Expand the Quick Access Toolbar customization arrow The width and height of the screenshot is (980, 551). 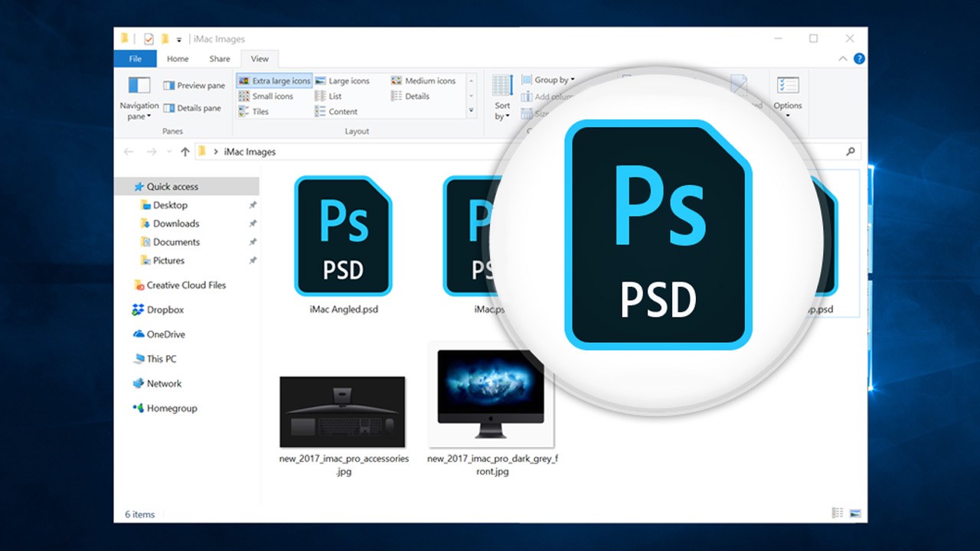point(179,38)
